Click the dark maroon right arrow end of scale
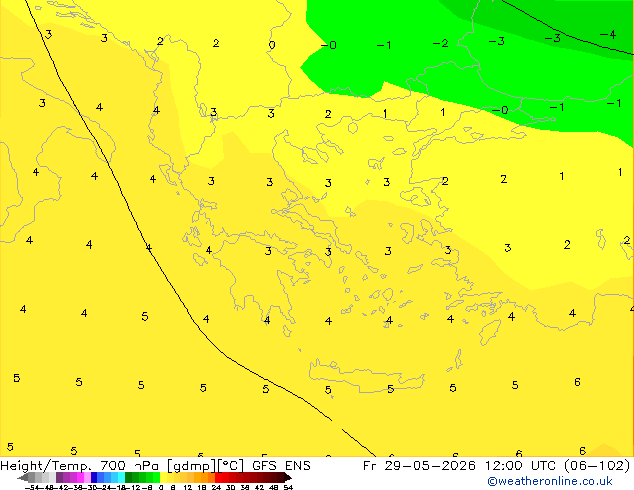Image resolution: width=634 pixels, height=490 pixels. [287, 477]
